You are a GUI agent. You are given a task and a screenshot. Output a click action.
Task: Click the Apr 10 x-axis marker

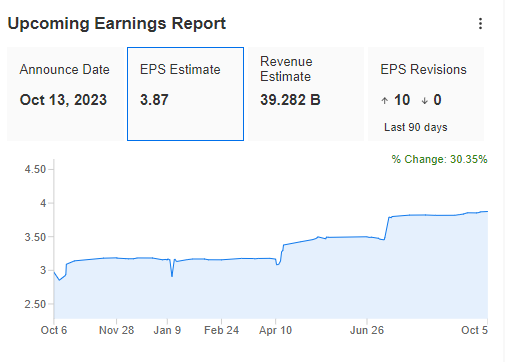[x=275, y=330]
